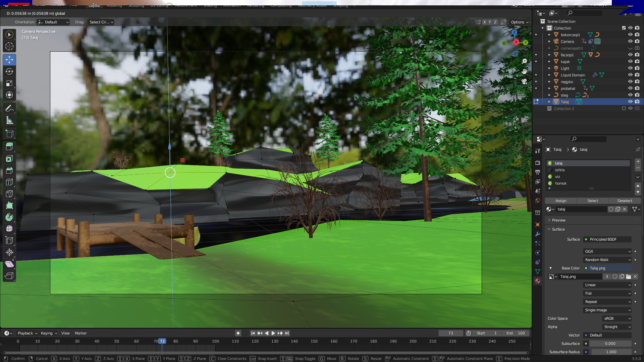Select the Extrude Region tool

coord(9,147)
